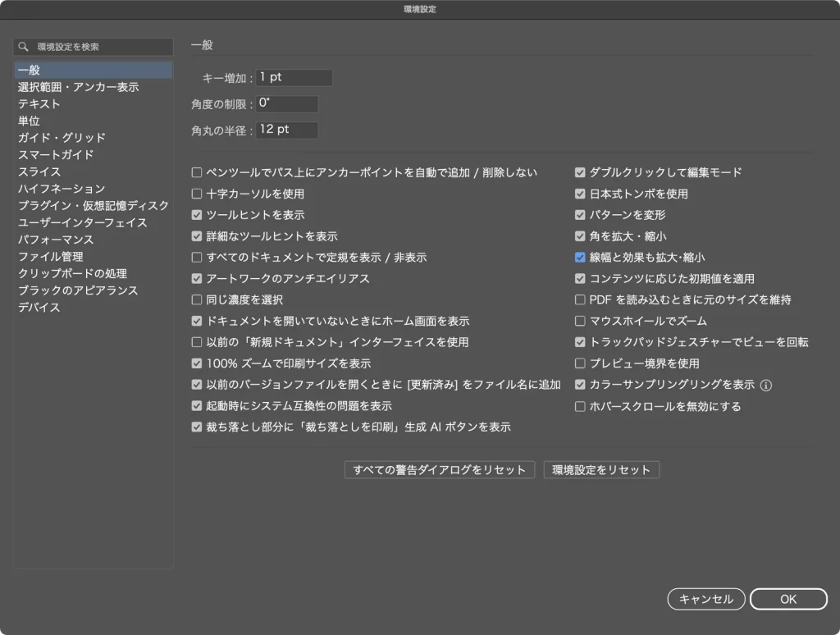
Task: Click すべての警告ダイアログをリセット button
Action: 440,470
